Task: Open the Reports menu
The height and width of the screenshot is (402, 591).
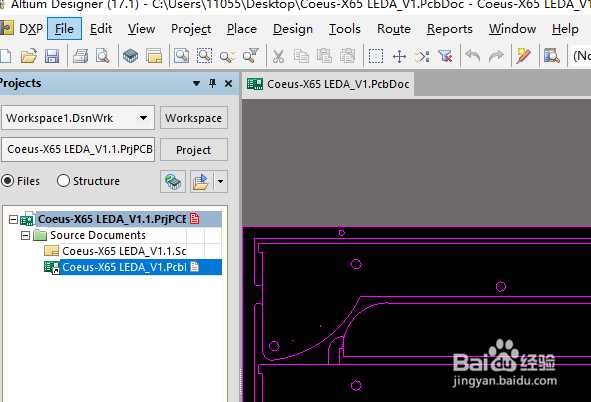Action: 450,29
